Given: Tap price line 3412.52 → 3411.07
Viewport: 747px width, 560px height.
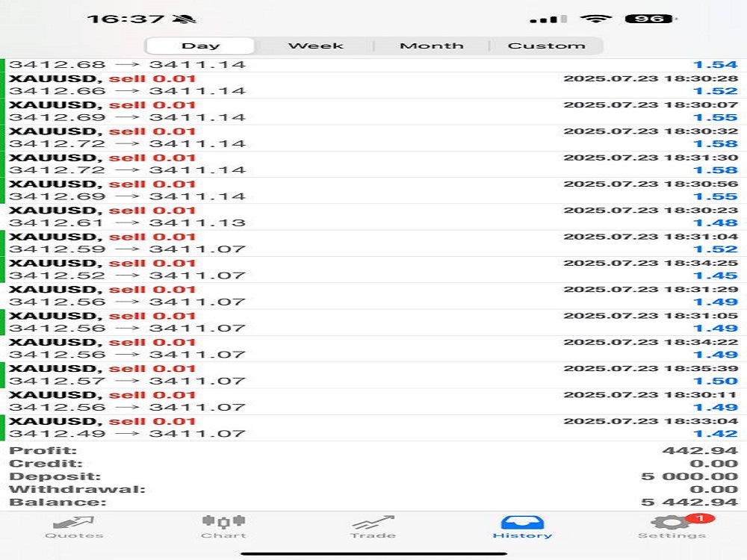Looking at the screenshot, I should click(127, 276).
